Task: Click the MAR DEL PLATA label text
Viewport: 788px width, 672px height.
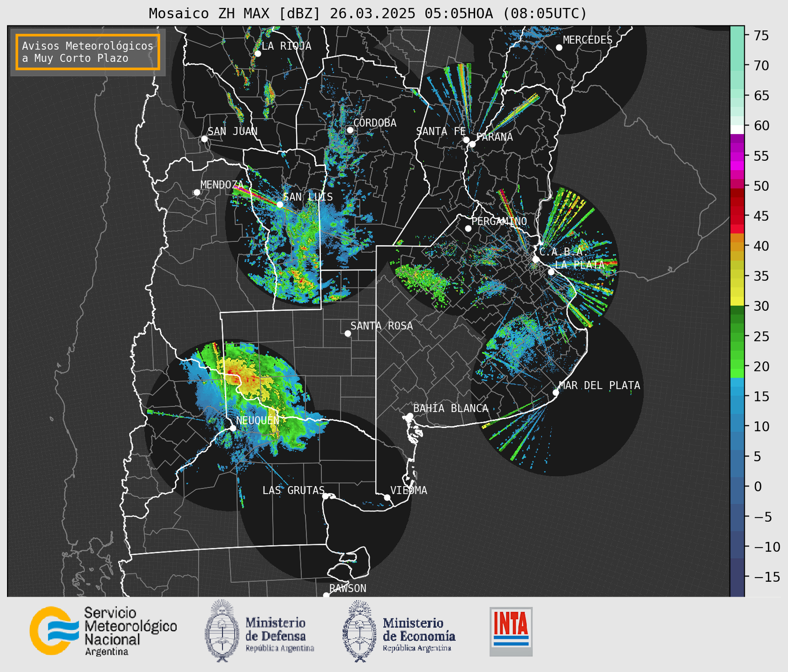Action: 599,386
